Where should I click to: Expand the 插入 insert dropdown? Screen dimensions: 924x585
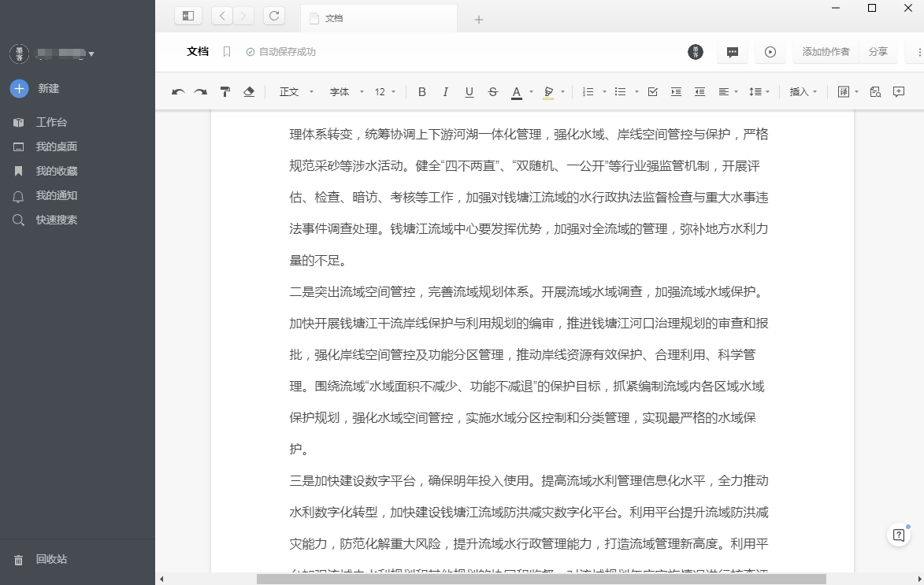[803, 92]
